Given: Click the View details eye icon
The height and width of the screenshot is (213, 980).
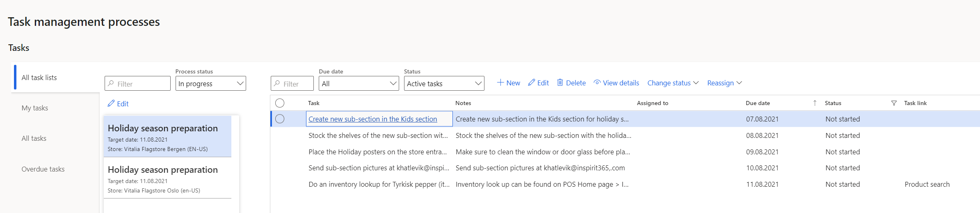Looking at the screenshot, I should point(597,82).
